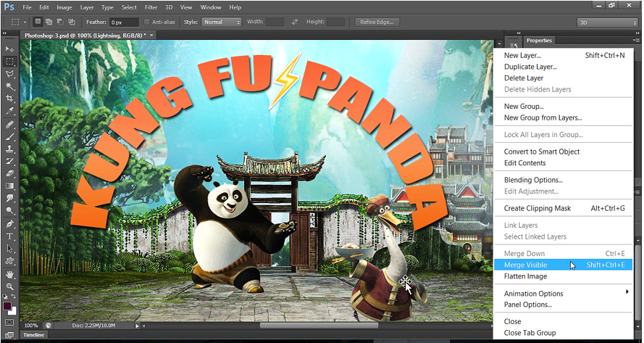Image resolution: width=644 pixels, height=343 pixels.
Task: Select the Path Selection tool
Action: pos(9,249)
